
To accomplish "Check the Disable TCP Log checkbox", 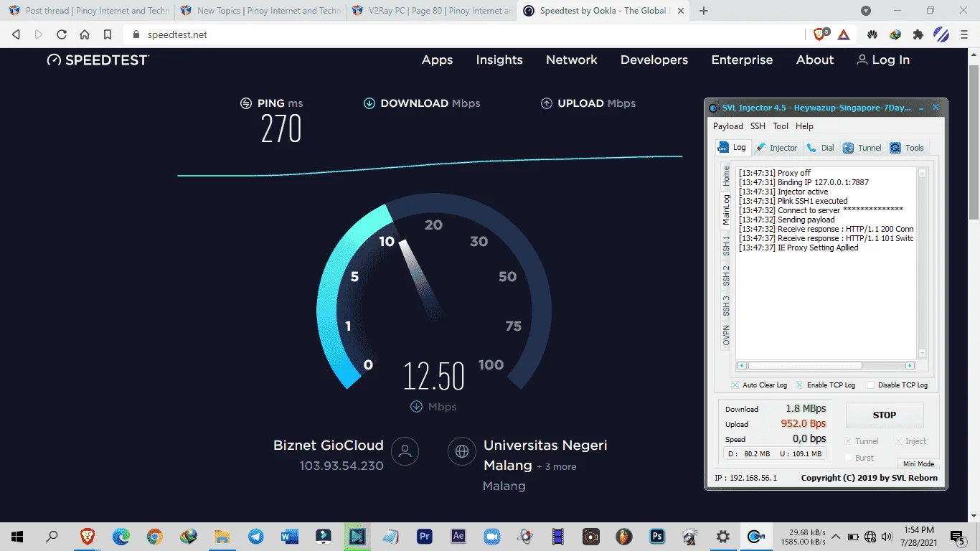I will click(x=870, y=385).
